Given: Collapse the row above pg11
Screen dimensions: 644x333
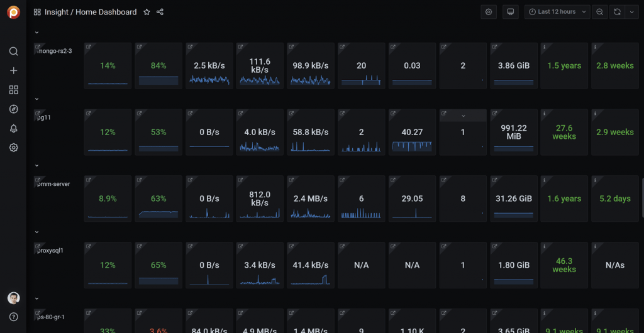Looking at the screenshot, I should [x=36, y=99].
